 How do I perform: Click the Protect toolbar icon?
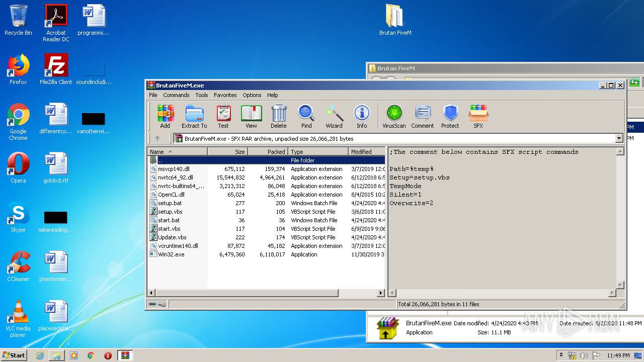coord(450,117)
